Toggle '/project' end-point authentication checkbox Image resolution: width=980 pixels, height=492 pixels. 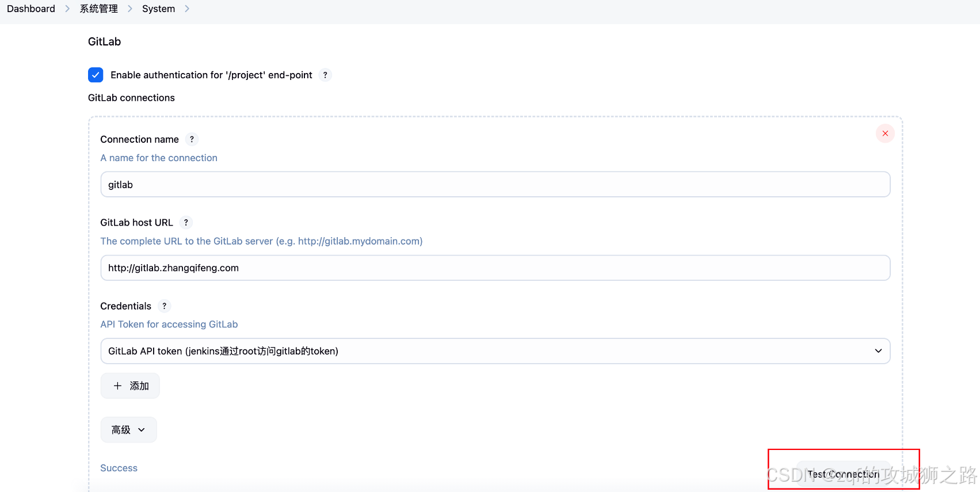(x=96, y=75)
